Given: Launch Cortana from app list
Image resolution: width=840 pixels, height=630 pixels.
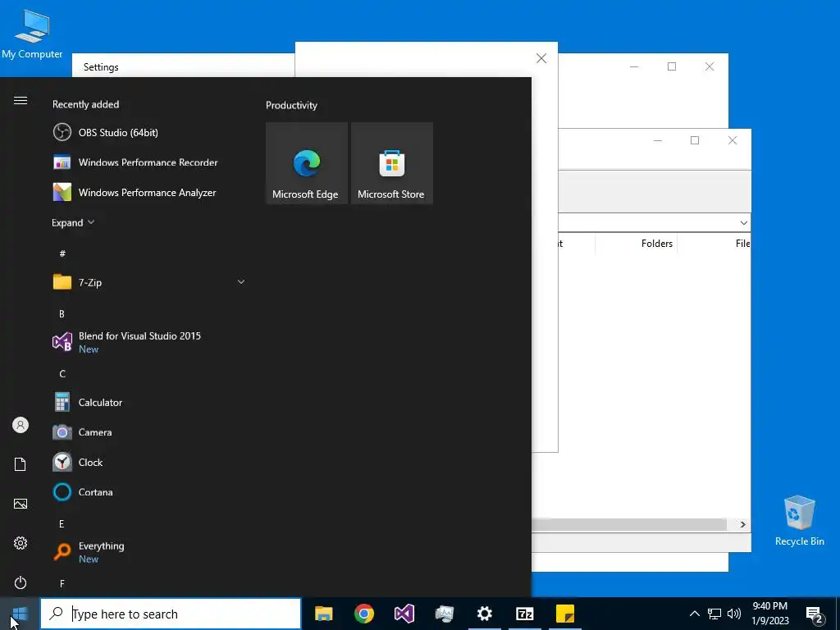Looking at the screenshot, I should coord(148,492).
